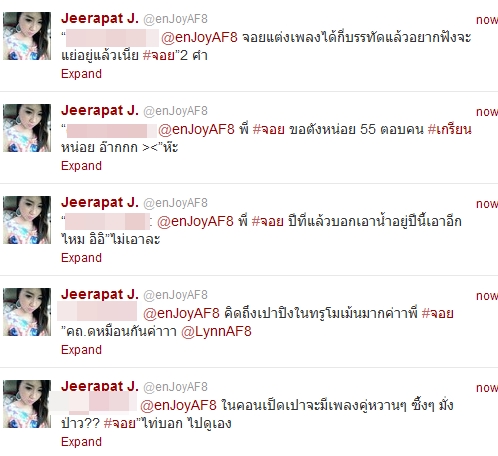Image resolution: width=498 pixels, height=456 pixels.
Task: Open the 'now' timestamp of first tweet
Action: [487, 20]
